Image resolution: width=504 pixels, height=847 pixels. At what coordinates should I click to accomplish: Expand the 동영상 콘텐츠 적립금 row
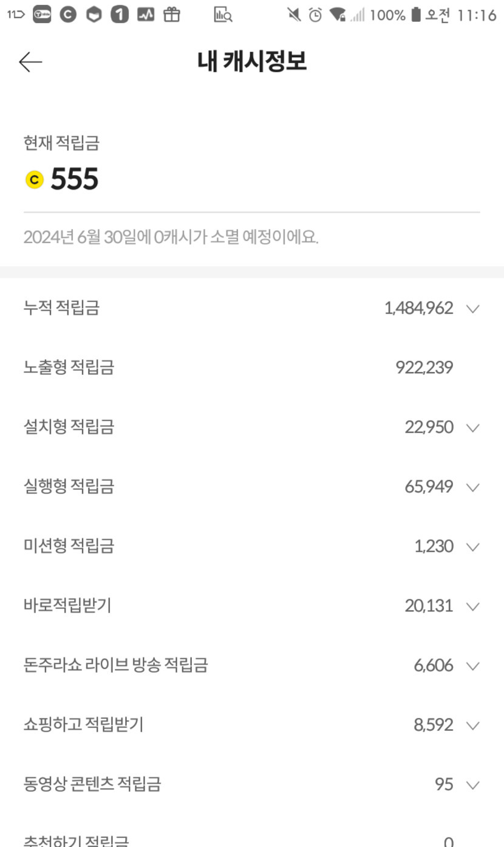[472, 785]
